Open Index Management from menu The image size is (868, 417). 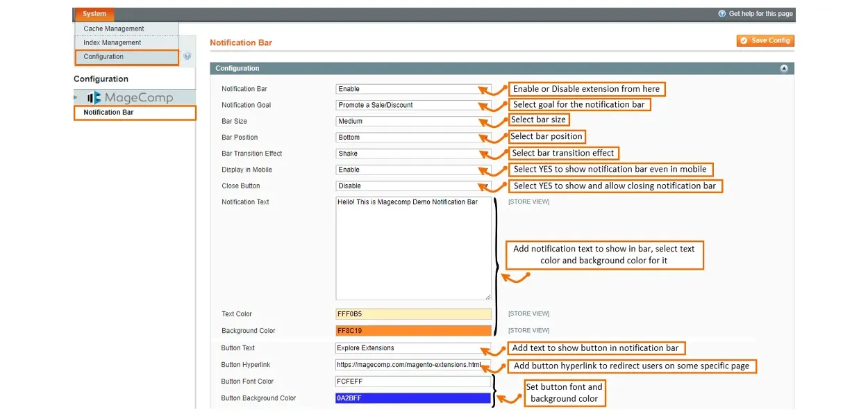tap(112, 42)
